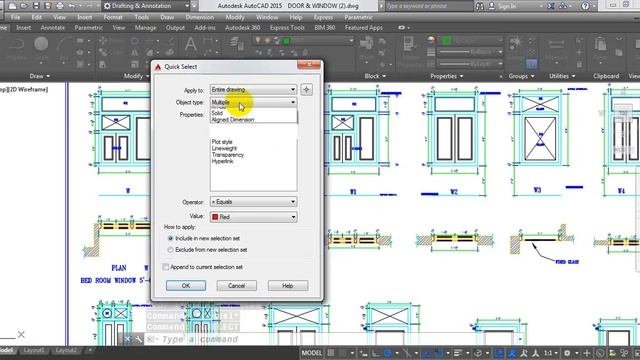Select the Circle tool in Draw panel

(41, 44)
